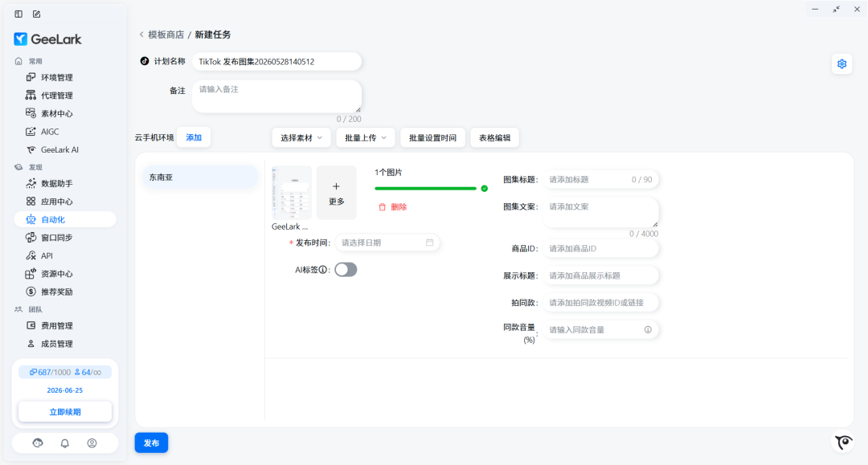Click the 费用管理 wallet icon

click(x=31, y=326)
